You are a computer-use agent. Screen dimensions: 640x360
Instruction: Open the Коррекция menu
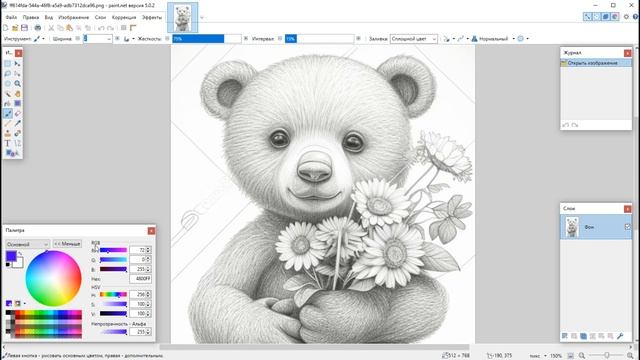124,18
